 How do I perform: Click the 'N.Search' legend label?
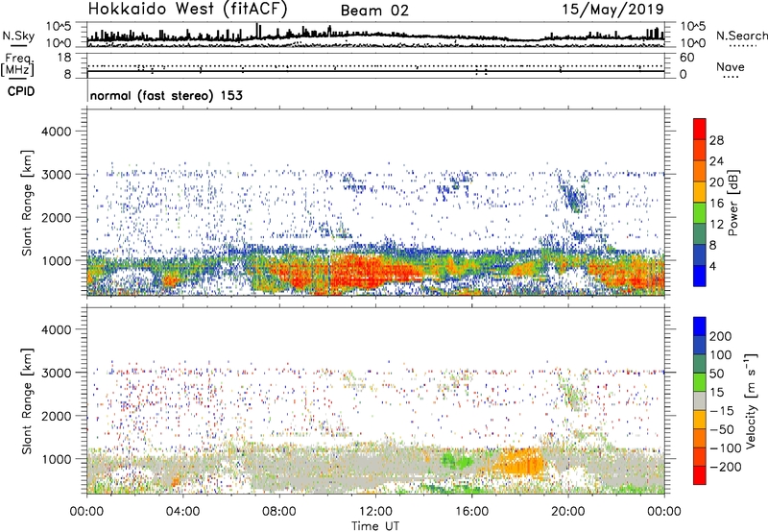(741, 36)
